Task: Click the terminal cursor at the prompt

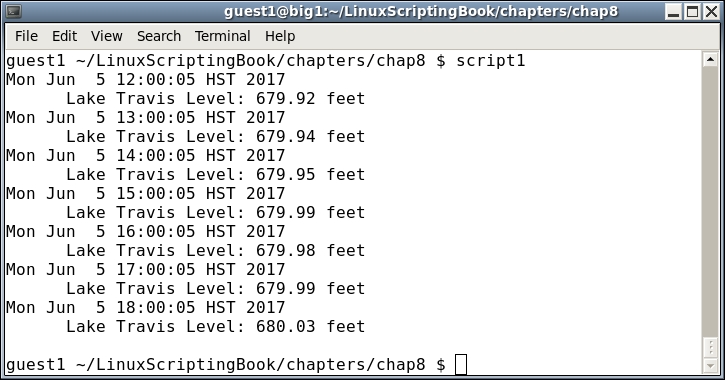Action: (x=461, y=364)
